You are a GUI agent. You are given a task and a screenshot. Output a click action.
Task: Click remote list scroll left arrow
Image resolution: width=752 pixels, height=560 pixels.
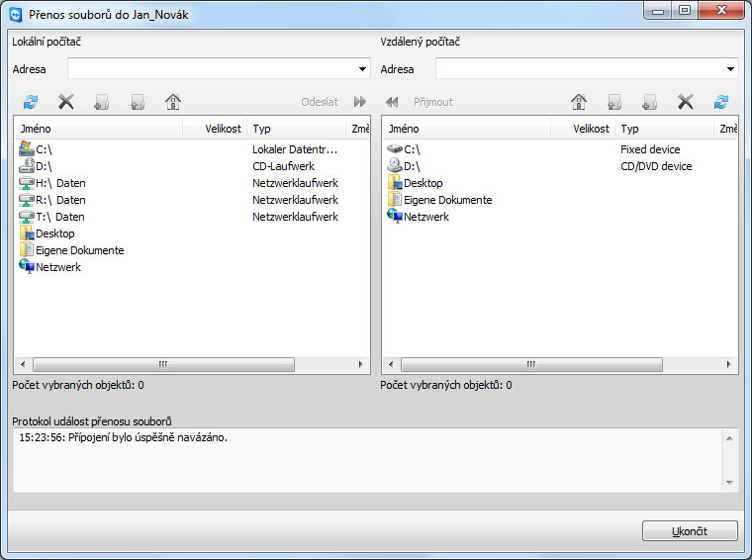391,364
